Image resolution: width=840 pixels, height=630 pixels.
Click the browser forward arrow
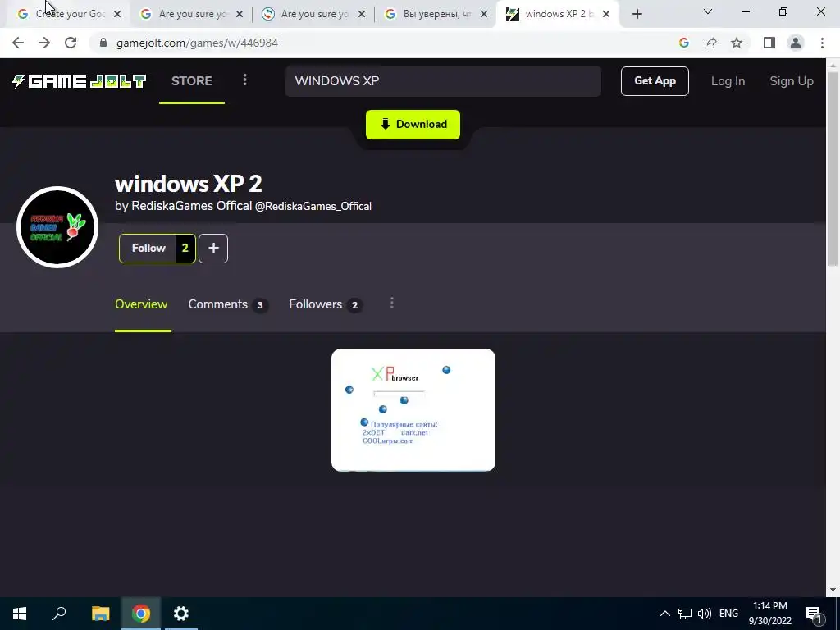[x=44, y=43]
